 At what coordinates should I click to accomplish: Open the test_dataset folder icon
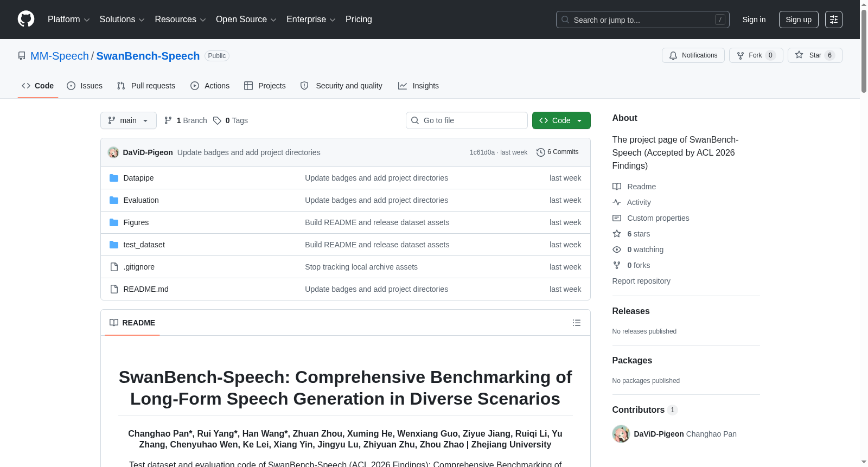(114, 245)
